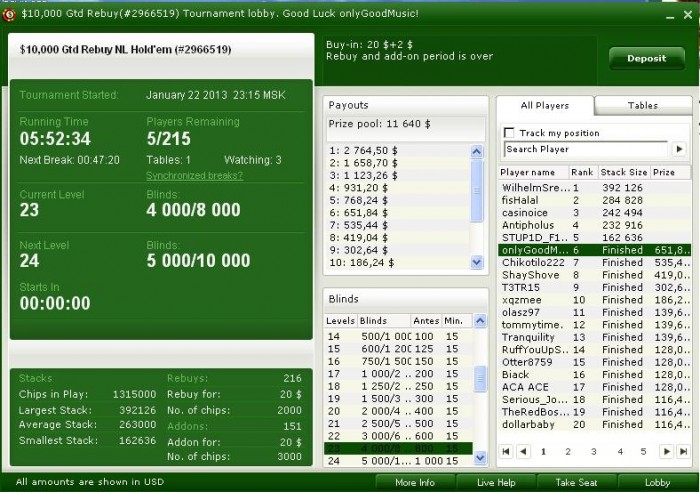Click the Blinds scrollbar thumb
The image size is (700, 492).
click(x=480, y=379)
